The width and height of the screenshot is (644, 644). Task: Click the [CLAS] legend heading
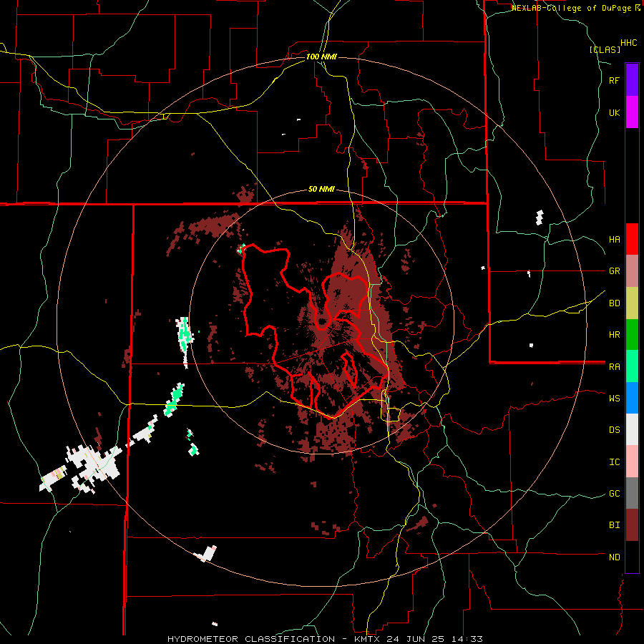tap(605, 49)
